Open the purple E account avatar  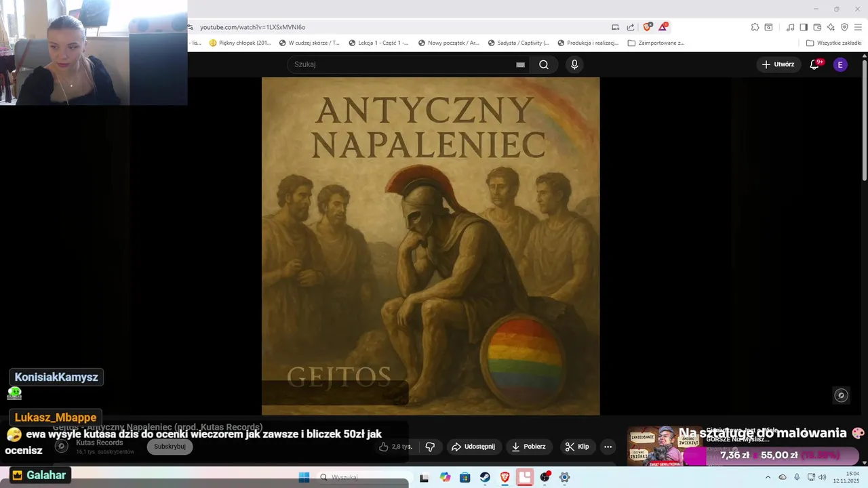point(840,64)
